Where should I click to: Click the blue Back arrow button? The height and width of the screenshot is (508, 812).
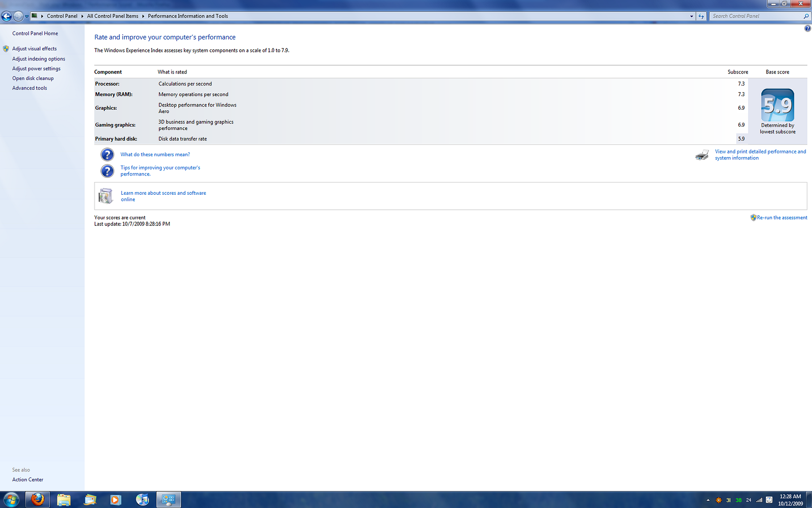click(x=7, y=16)
